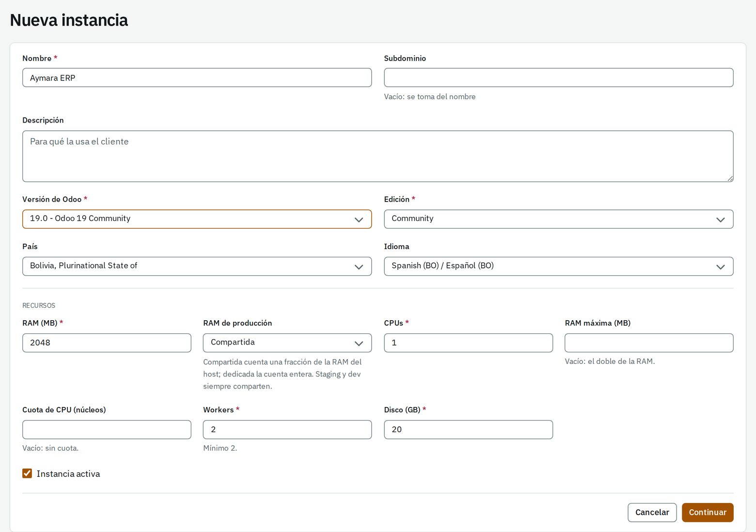Click the 'Vacío: se toma del nombre' hint
The image size is (756, 532).
(x=430, y=96)
